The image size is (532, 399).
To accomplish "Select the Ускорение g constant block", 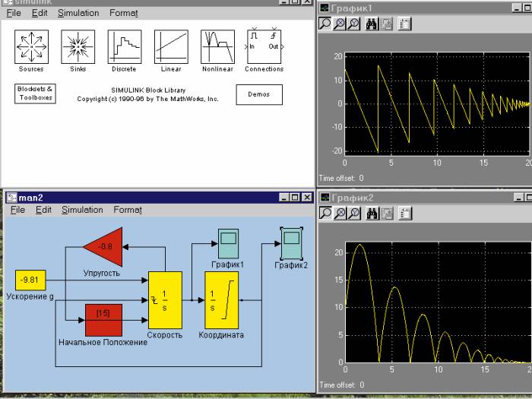I will 30,280.
